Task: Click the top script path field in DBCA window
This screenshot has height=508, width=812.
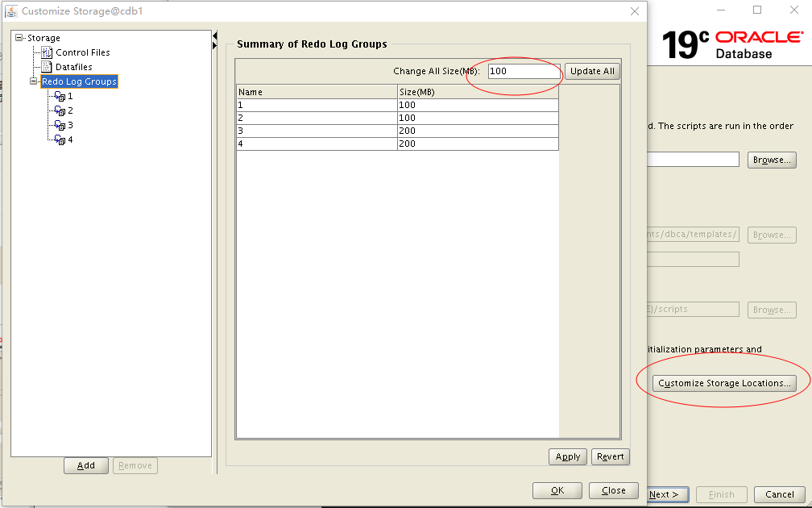Action: coord(693,160)
